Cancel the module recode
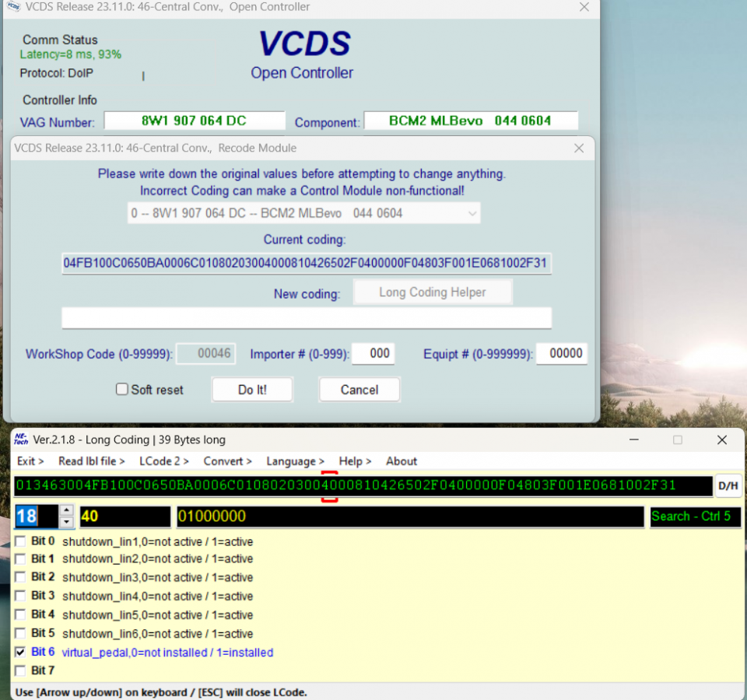 (359, 390)
